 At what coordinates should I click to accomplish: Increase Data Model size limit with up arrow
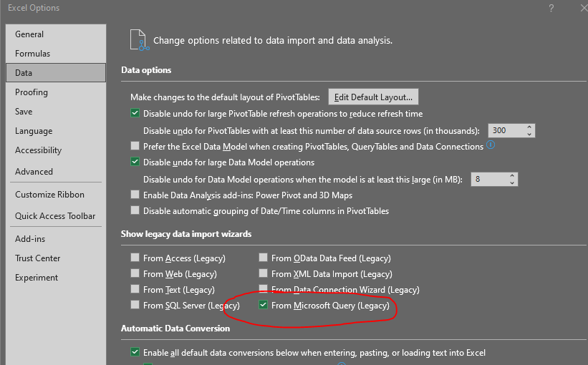point(512,176)
